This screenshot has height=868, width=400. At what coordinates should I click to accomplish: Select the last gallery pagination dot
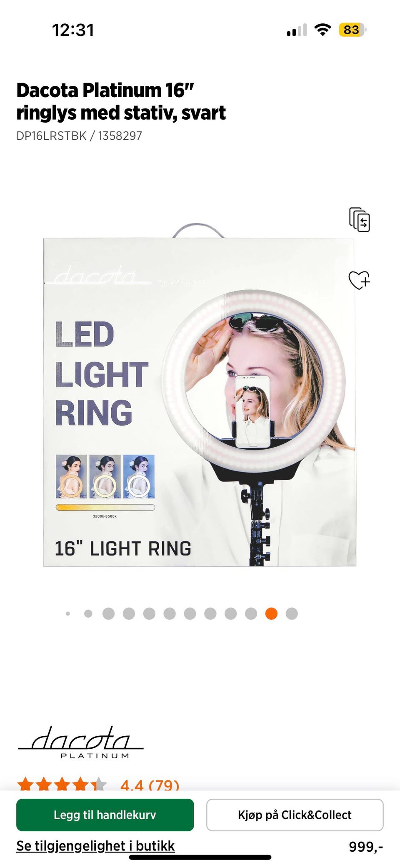[292, 614]
